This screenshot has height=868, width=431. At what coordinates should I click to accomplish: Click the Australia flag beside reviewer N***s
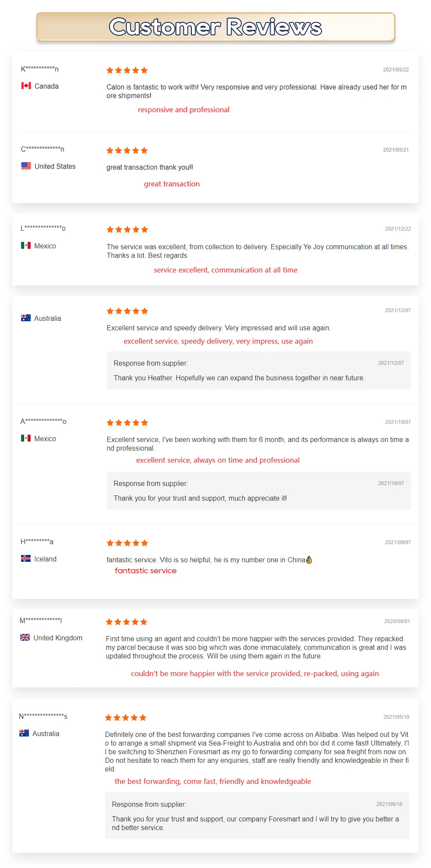pos(24,733)
